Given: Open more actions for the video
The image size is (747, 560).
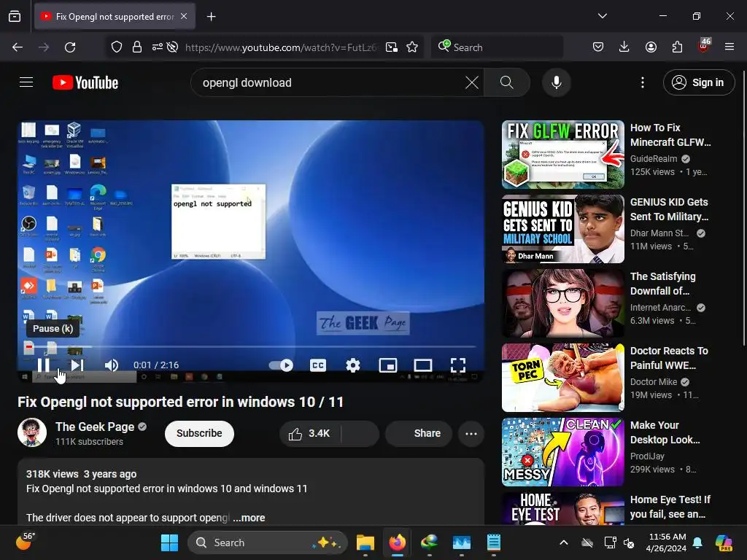Looking at the screenshot, I should click(471, 433).
